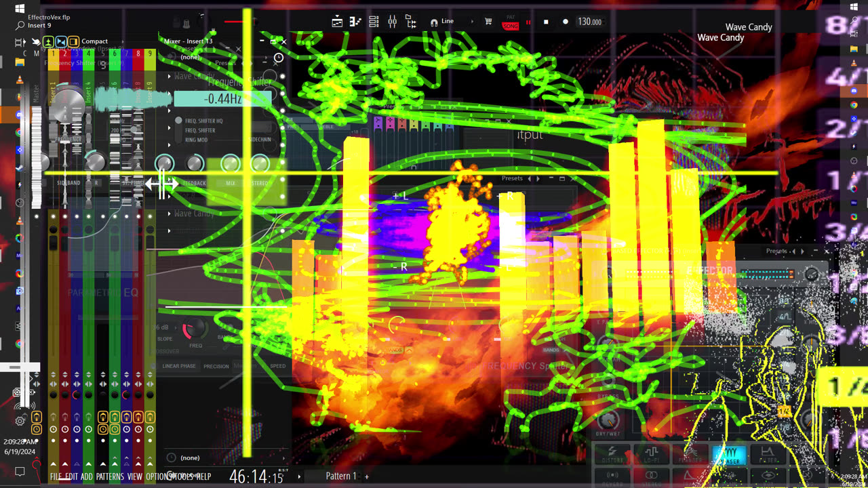Click the -0.44Hz frequency display
The image size is (868, 488).
(223, 99)
